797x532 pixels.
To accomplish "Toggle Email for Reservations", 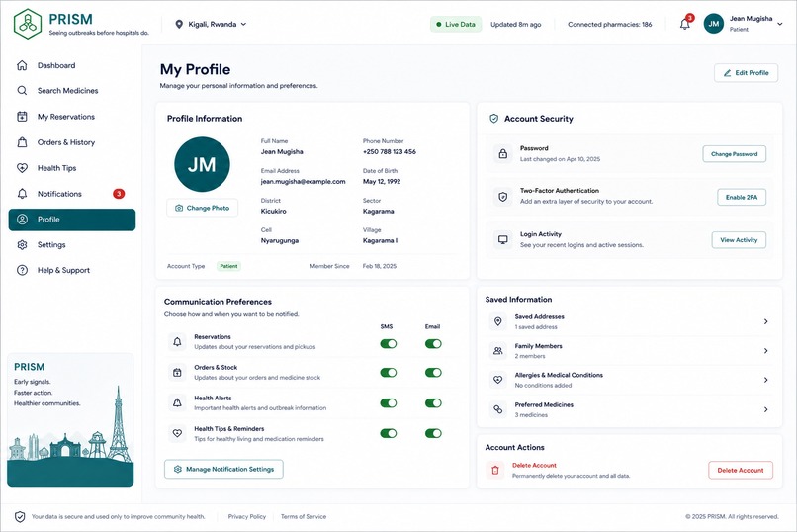I will pyautogui.click(x=433, y=344).
